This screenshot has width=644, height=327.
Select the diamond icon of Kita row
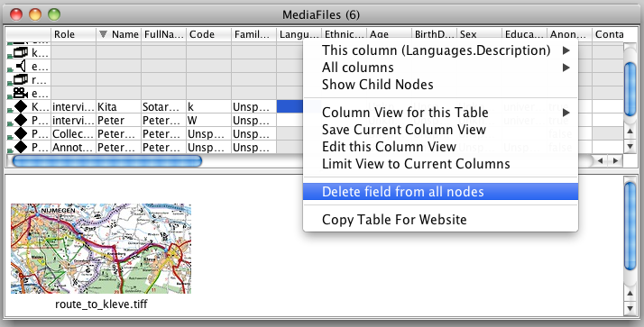tap(21, 107)
